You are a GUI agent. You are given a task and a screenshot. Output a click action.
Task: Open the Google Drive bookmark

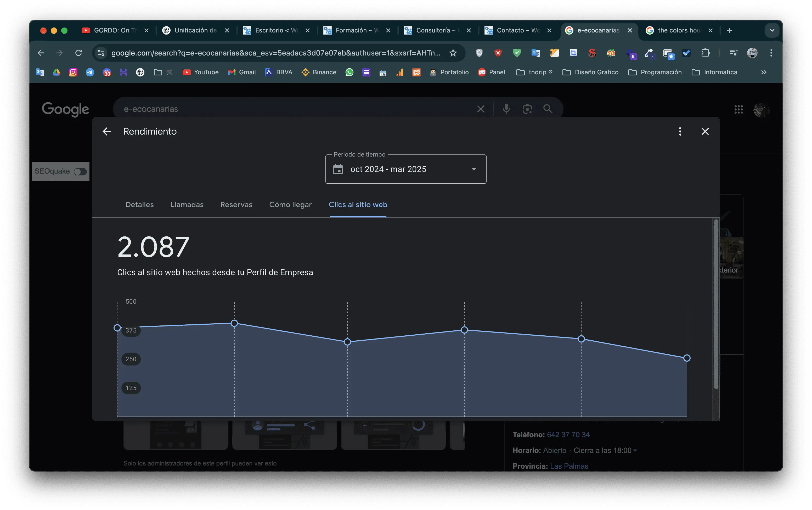click(56, 72)
